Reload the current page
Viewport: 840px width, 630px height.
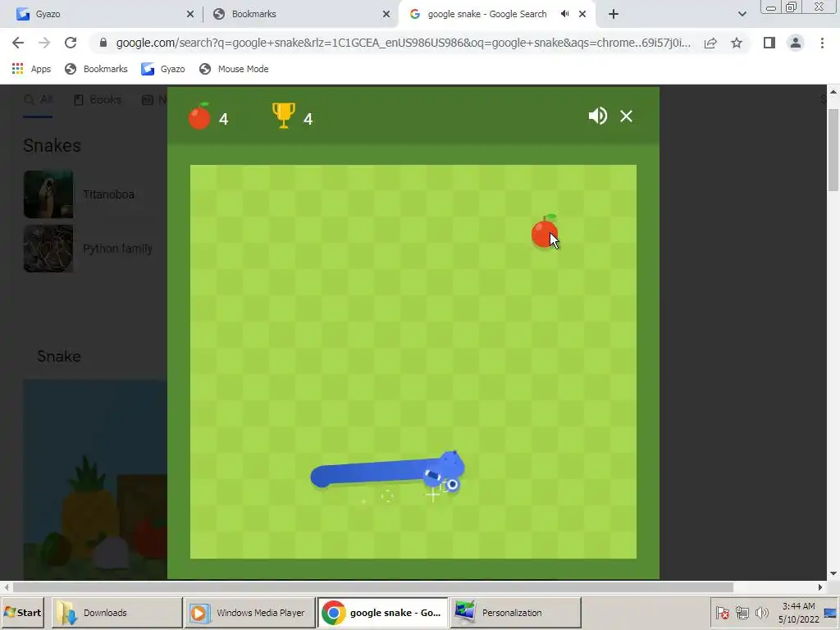point(71,43)
